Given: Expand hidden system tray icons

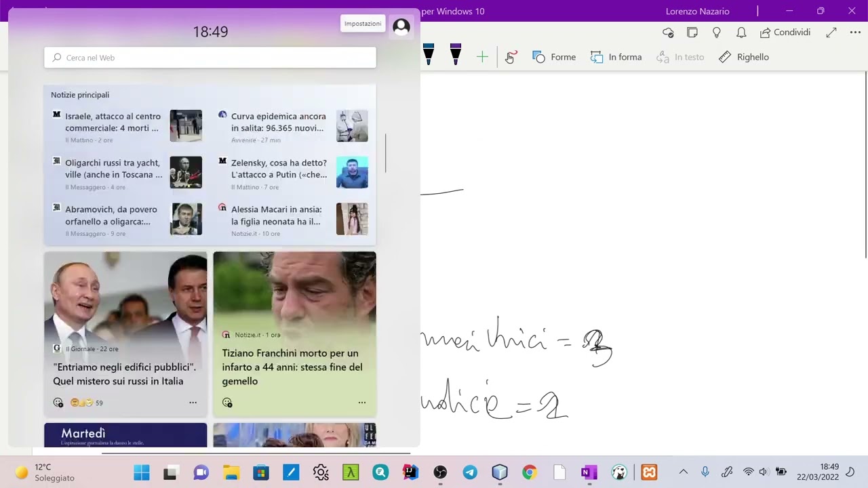Looking at the screenshot, I should coord(683,472).
